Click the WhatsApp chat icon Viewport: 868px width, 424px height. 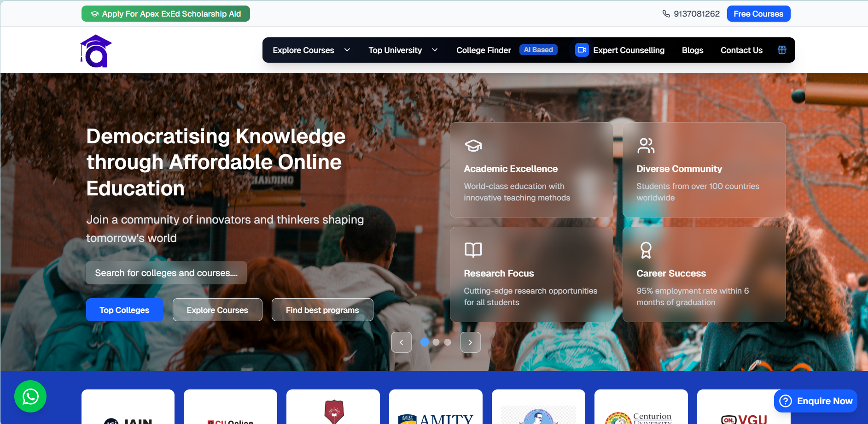coord(30,396)
